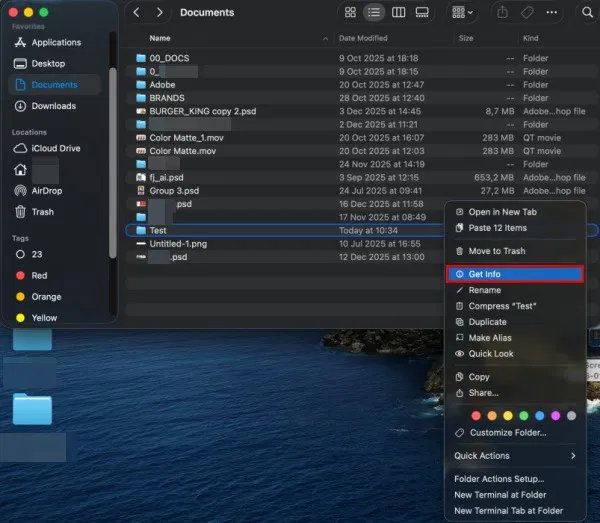
Task: Choose Compress "Test" in context menu
Action: (501, 306)
